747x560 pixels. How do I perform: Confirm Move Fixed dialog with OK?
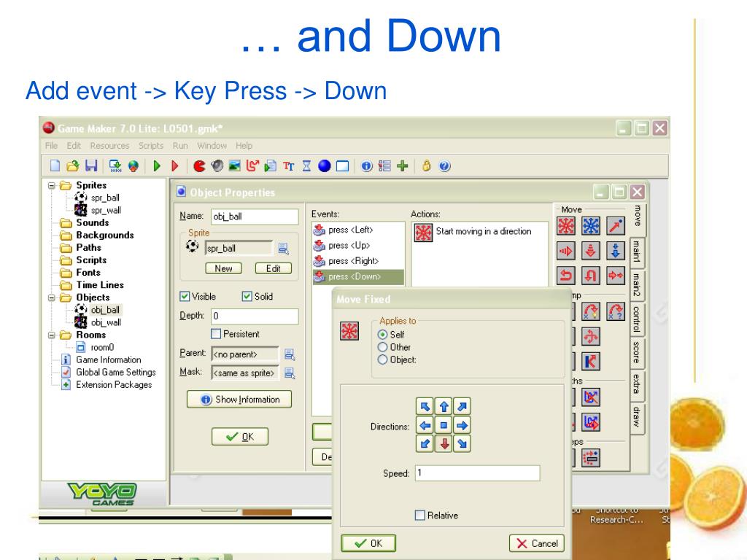pyautogui.click(x=368, y=543)
